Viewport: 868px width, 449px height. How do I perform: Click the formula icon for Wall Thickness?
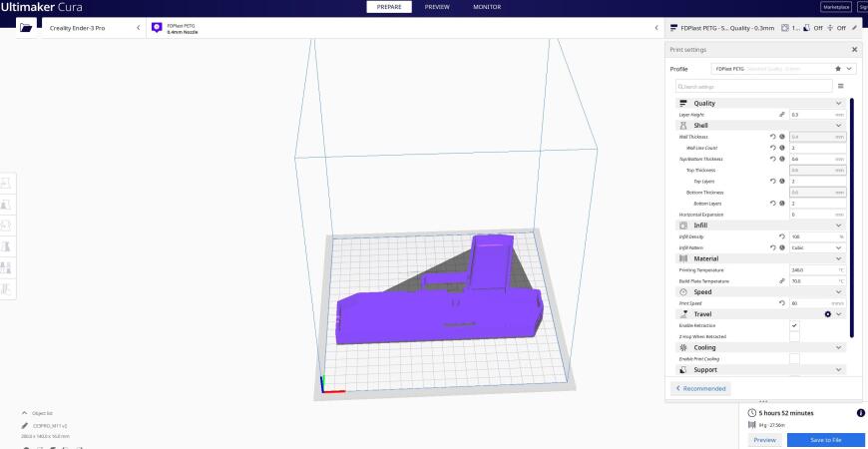point(781,137)
